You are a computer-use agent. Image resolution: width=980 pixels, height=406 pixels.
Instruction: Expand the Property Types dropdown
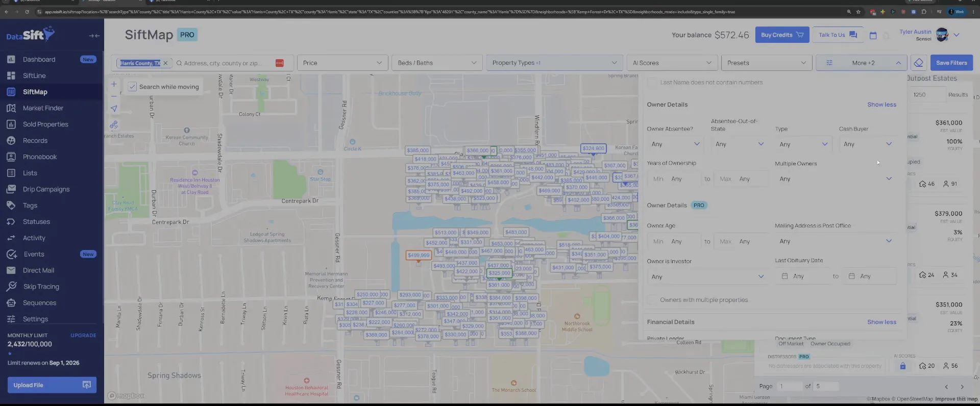coord(554,63)
